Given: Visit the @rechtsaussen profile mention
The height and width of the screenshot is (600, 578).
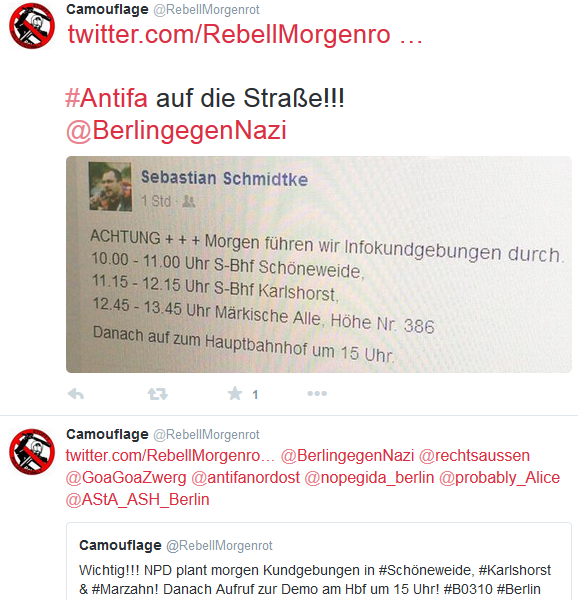Looking at the screenshot, I should [474, 456].
